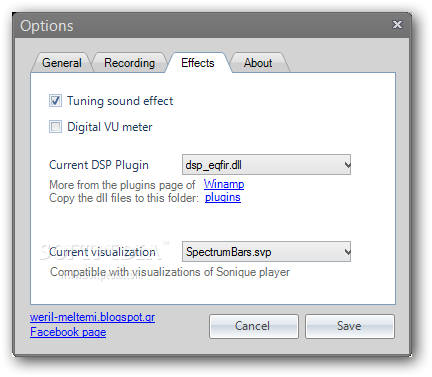Screen dimensions: 432x377
Task: Click the SpectrumBars.svp combo box field
Action: (x=266, y=252)
